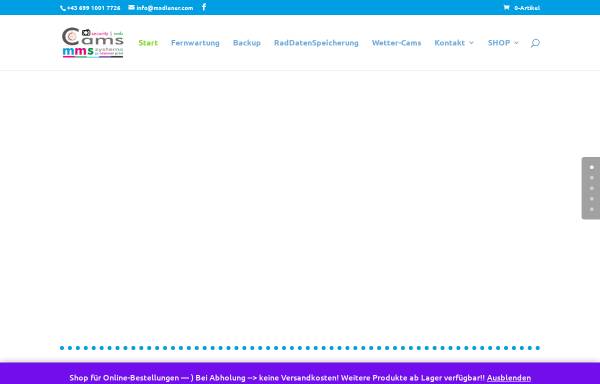The width and height of the screenshot is (600, 384).
Task: Click the Cams mms systems logo
Action: tap(93, 42)
